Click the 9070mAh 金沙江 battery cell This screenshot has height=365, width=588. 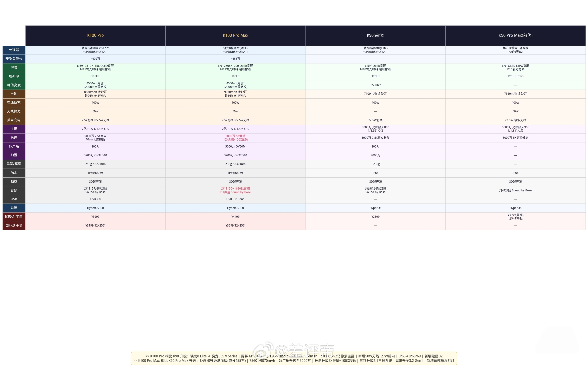click(x=235, y=94)
